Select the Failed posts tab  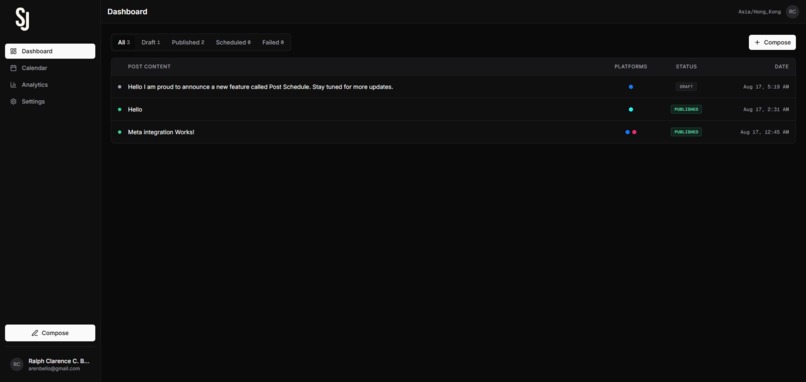point(272,43)
